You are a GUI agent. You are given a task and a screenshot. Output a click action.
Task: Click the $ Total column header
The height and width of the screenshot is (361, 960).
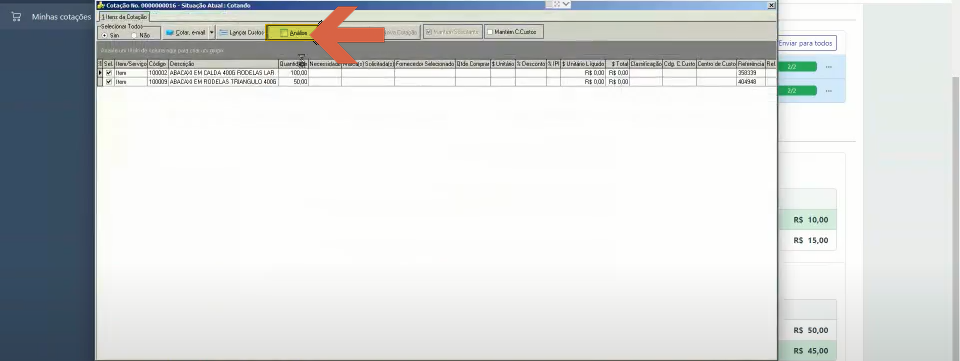[618, 64]
